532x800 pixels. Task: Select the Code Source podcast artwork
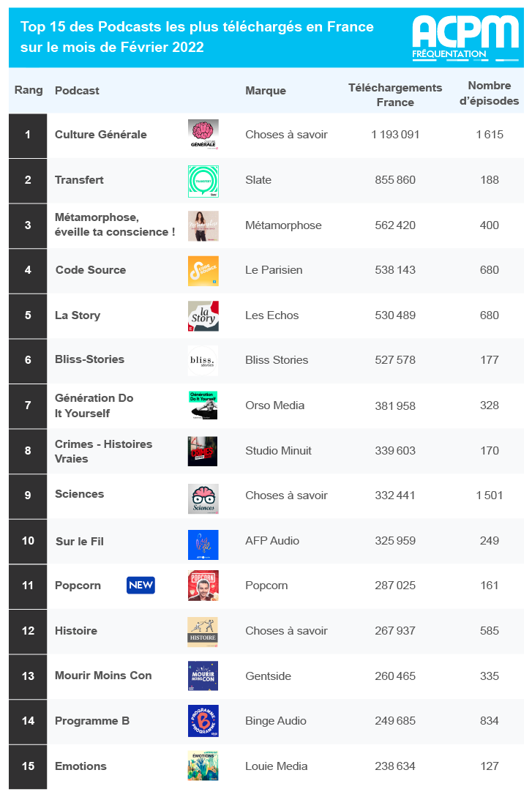tap(203, 270)
